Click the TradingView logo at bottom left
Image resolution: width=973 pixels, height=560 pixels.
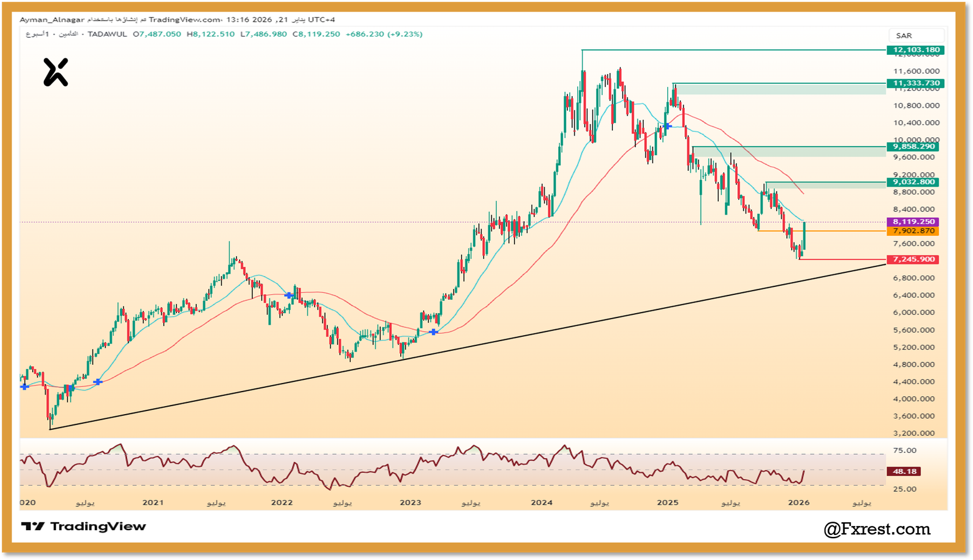click(83, 527)
